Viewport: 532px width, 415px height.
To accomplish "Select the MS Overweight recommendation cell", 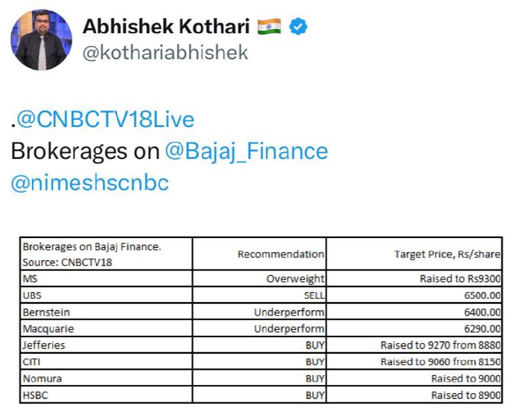I will (259, 279).
